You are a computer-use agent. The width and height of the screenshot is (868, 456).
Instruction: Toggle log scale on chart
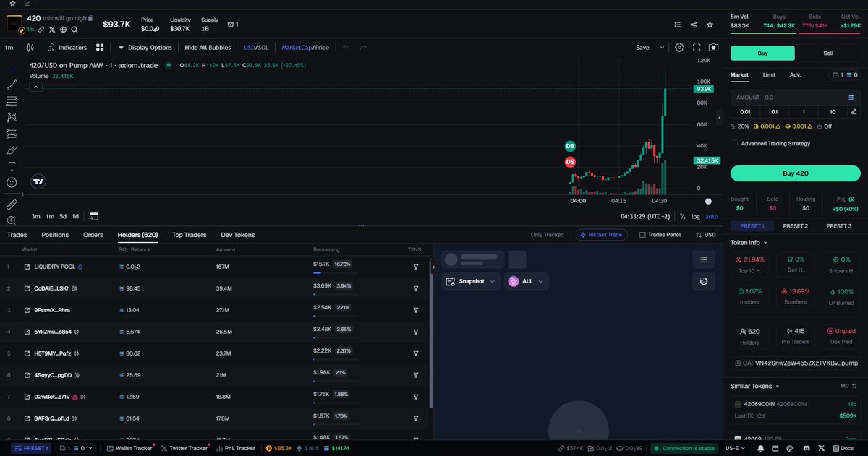pyautogui.click(x=696, y=216)
